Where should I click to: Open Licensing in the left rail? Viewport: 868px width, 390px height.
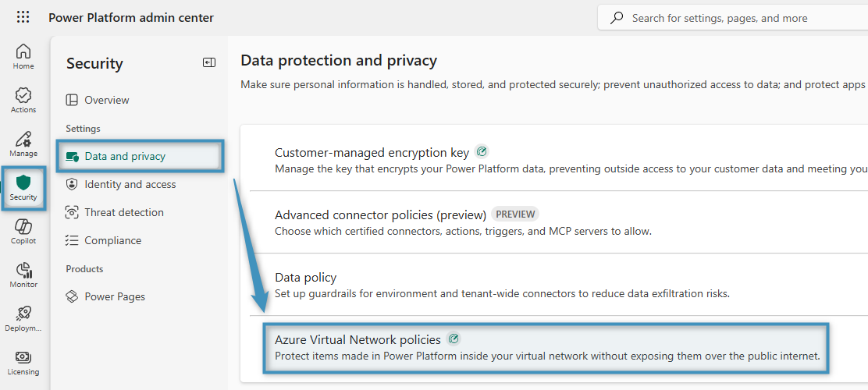coord(23,362)
